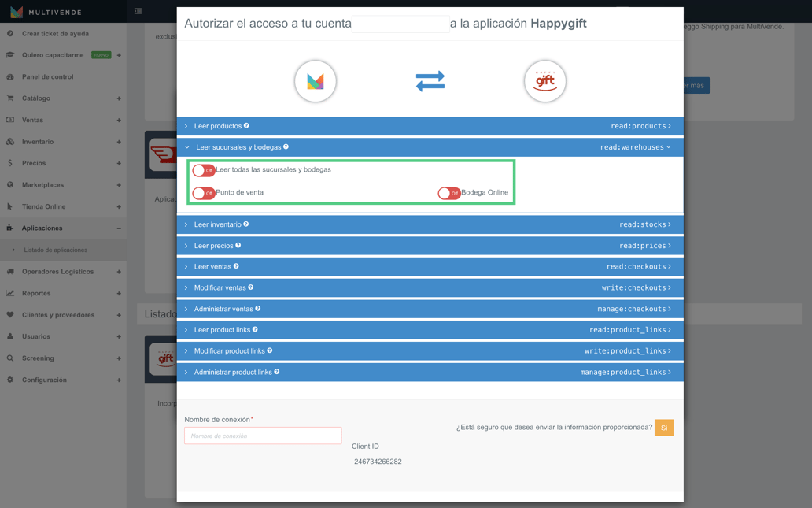Click the Crear ticket de ayuda question icon
This screenshot has width=812, height=508.
[x=10, y=33]
